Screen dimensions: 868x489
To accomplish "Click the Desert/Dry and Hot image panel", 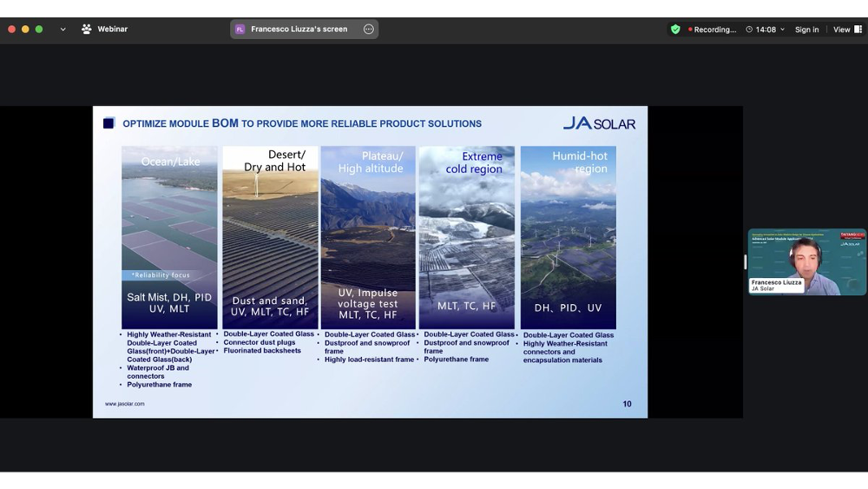I will point(270,237).
